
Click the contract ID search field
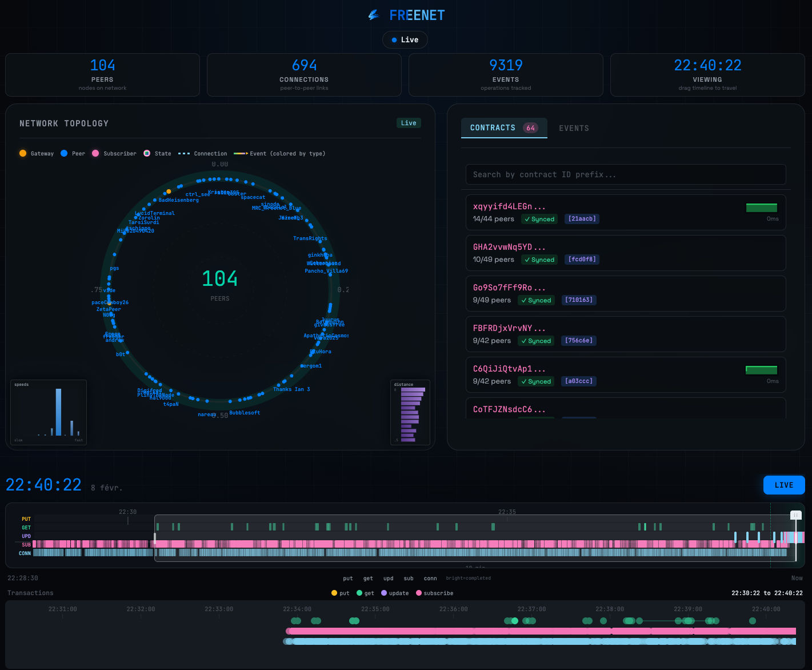[626, 174]
